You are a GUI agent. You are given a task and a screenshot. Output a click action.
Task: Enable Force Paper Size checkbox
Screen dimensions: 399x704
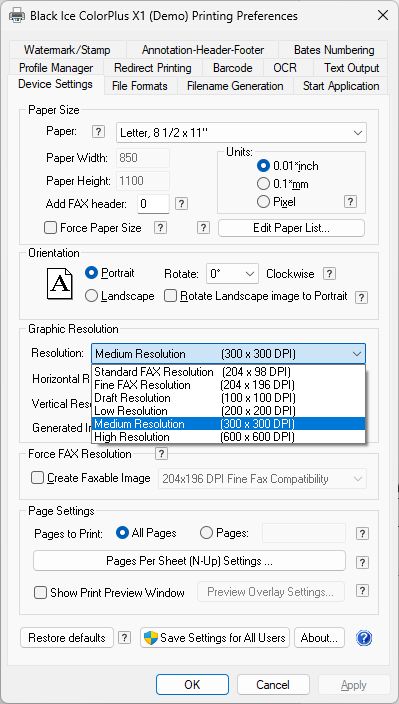click(50, 228)
